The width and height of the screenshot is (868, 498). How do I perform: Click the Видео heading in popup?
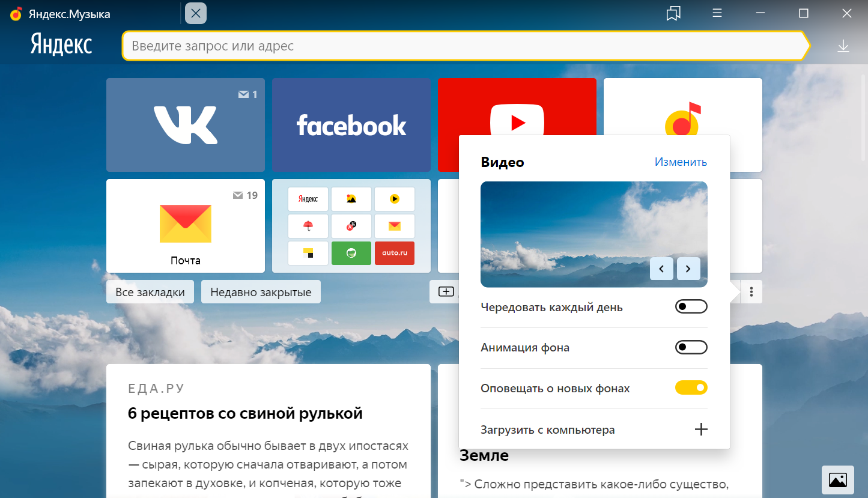(502, 162)
